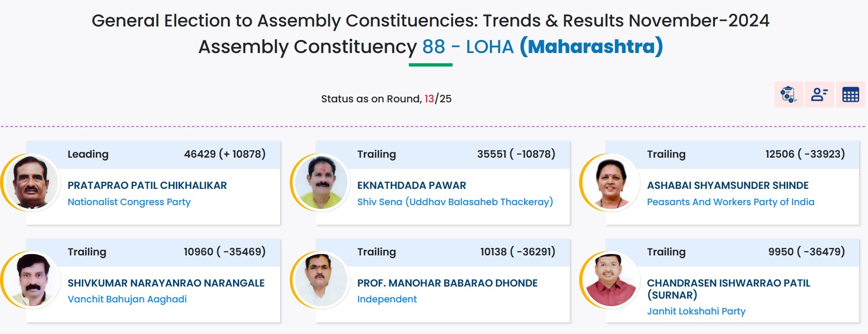The image size is (868, 334).
Task: Select the PRATAPRAO PATIL CHIKHALIKAR name
Action: coord(147,185)
